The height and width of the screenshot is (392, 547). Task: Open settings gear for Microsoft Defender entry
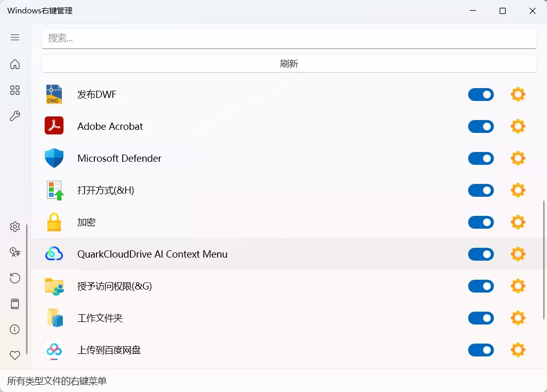tap(518, 158)
